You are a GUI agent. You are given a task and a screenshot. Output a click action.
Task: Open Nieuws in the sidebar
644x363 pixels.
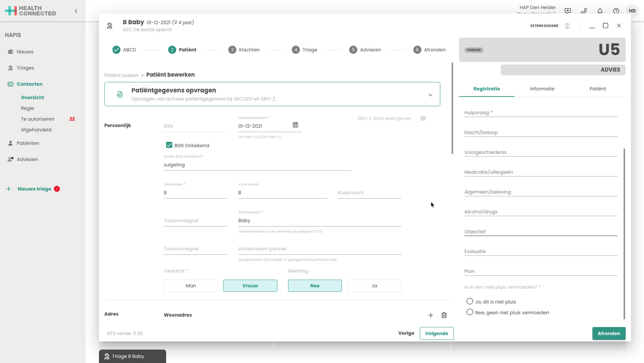click(25, 52)
